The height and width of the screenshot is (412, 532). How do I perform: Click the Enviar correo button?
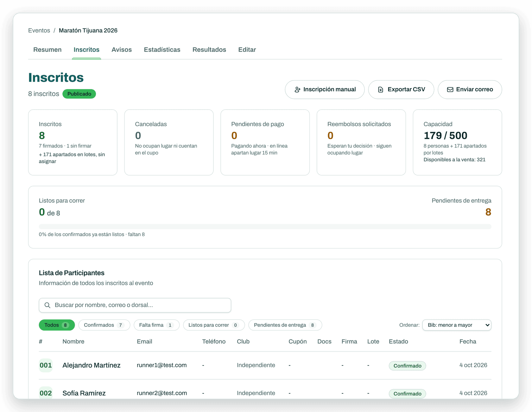tap(470, 90)
